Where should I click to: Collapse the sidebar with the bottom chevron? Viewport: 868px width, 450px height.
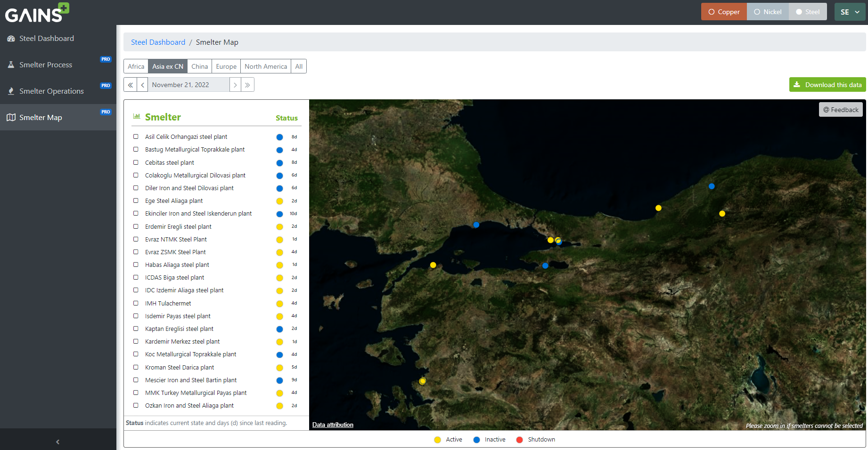[x=58, y=442]
